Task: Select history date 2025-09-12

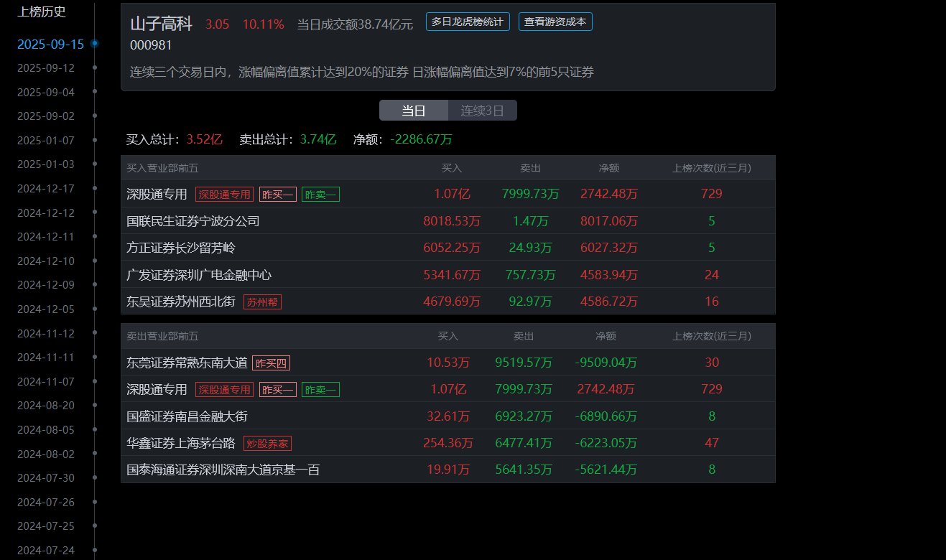Action: click(x=46, y=68)
